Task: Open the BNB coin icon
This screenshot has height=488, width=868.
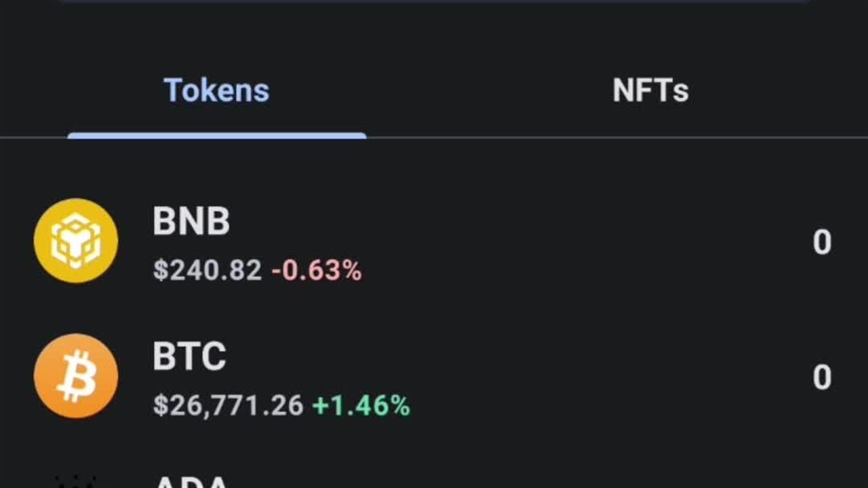Action: tap(76, 241)
